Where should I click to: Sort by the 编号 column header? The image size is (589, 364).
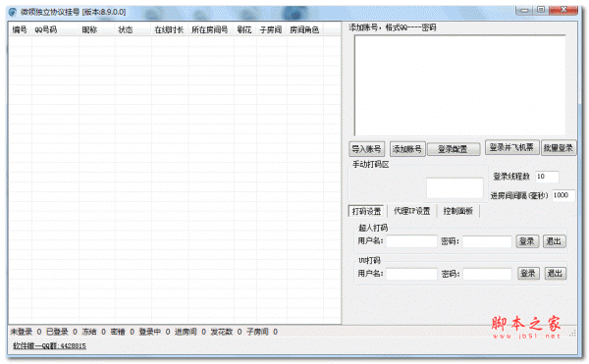[x=20, y=29]
